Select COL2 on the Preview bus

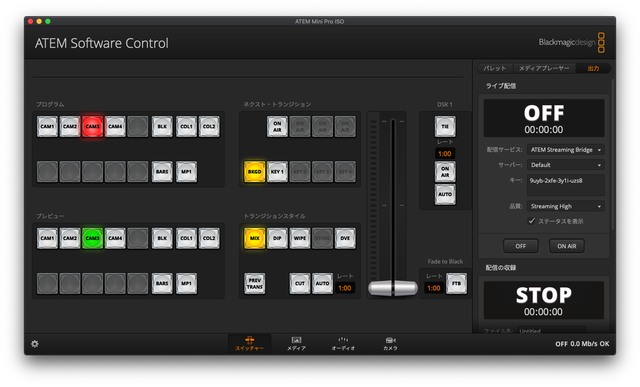209,238
